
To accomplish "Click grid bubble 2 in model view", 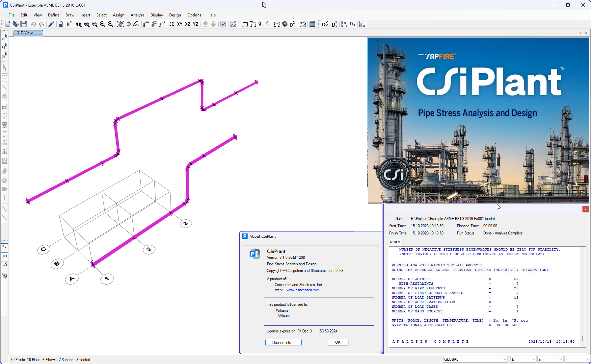I will click(149, 250).
